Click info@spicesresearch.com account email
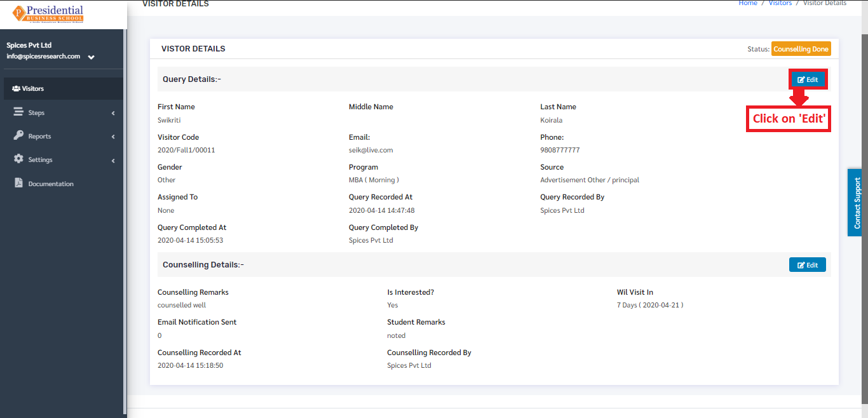868x418 pixels. (x=43, y=56)
